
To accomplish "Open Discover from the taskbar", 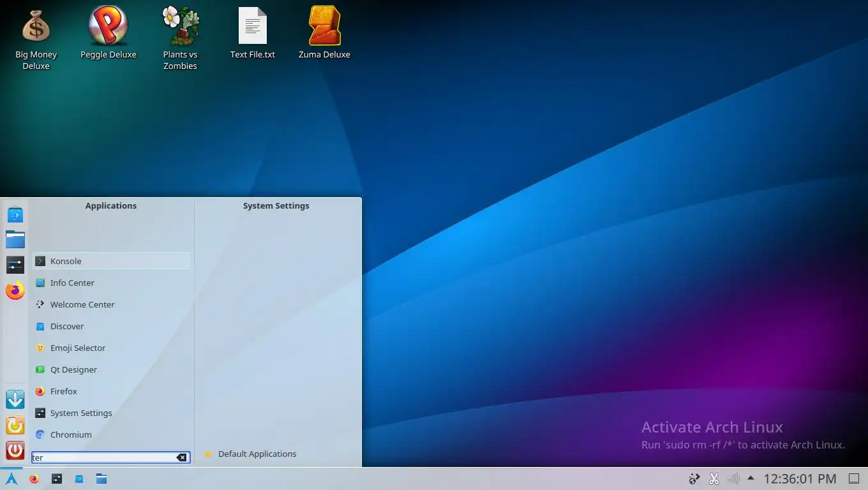I will [x=79, y=479].
